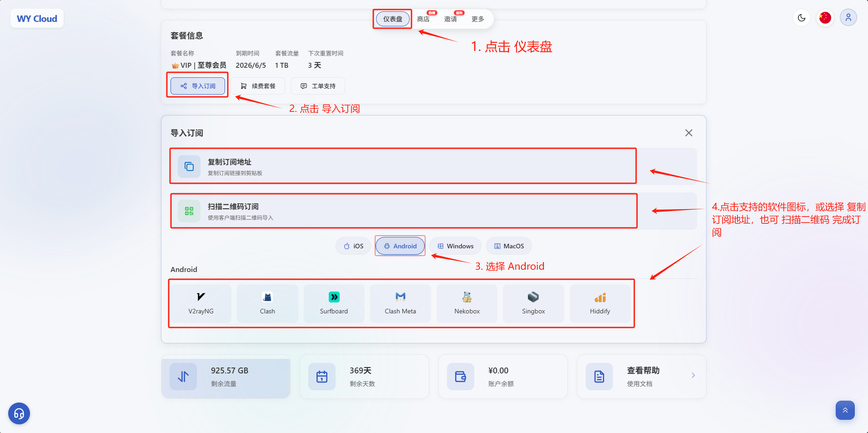The width and height of the screenshot is (868, 433).
Task: Open the customer support headset chat
Action: (19, 413)
